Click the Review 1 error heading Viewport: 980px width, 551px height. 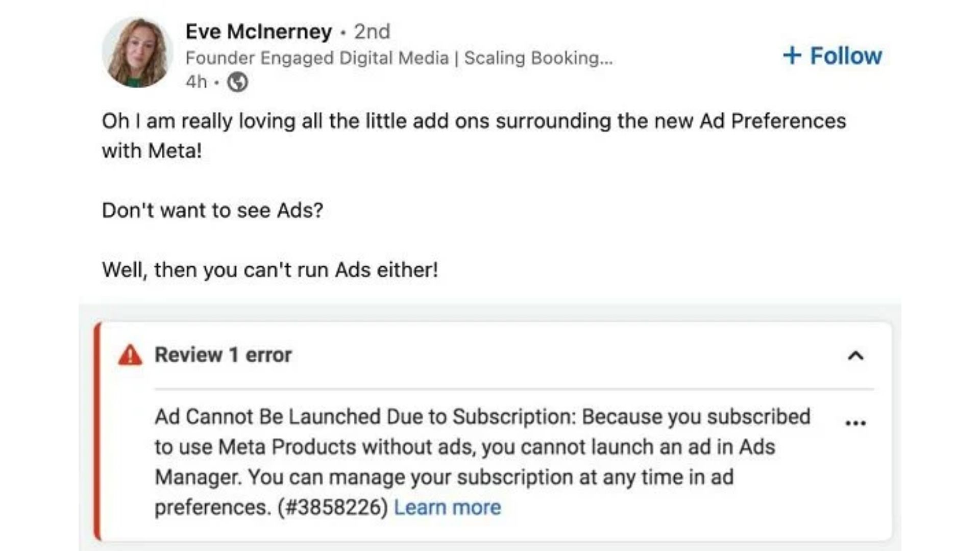click(x=223, y=355)
